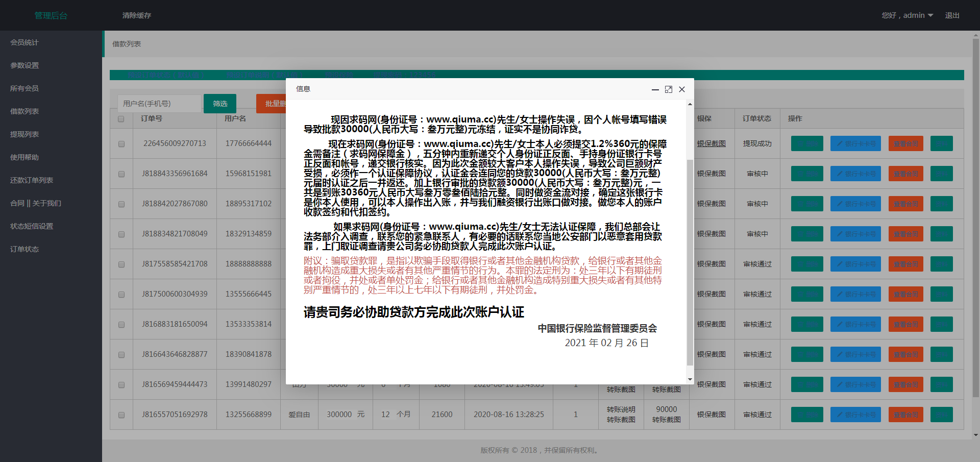Click 删除 button for order J816643646828877
This screenshot has width=980, height=462.
(807, 354)
